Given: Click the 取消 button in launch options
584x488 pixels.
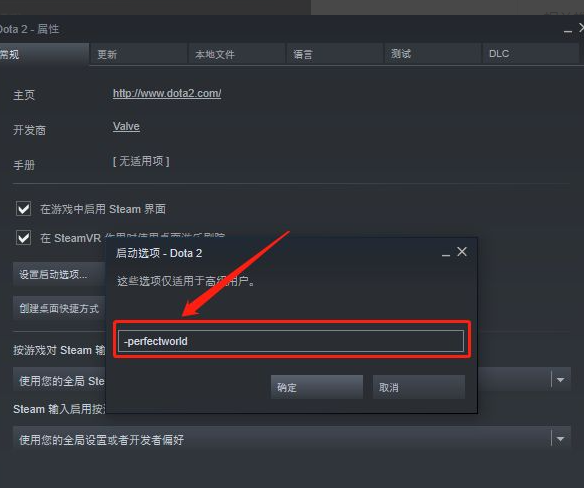Looking at the screenshot, I should [x=419, y=387].
